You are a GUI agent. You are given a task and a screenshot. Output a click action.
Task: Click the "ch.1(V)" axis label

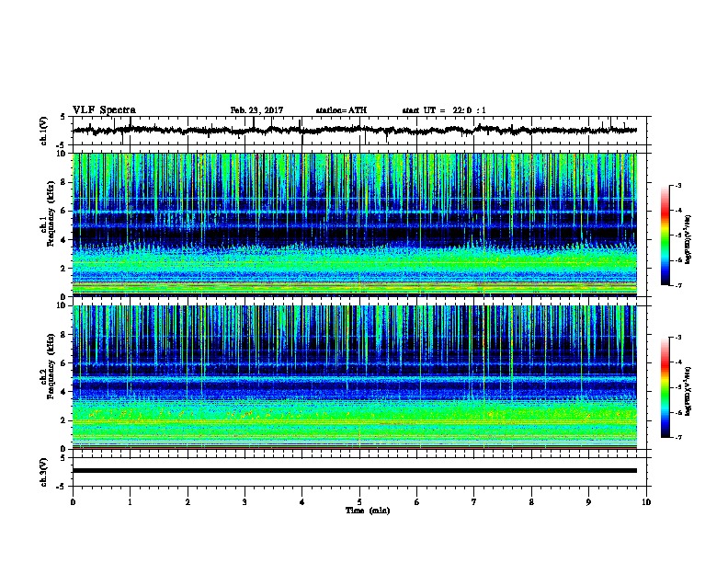click(44, 131)
